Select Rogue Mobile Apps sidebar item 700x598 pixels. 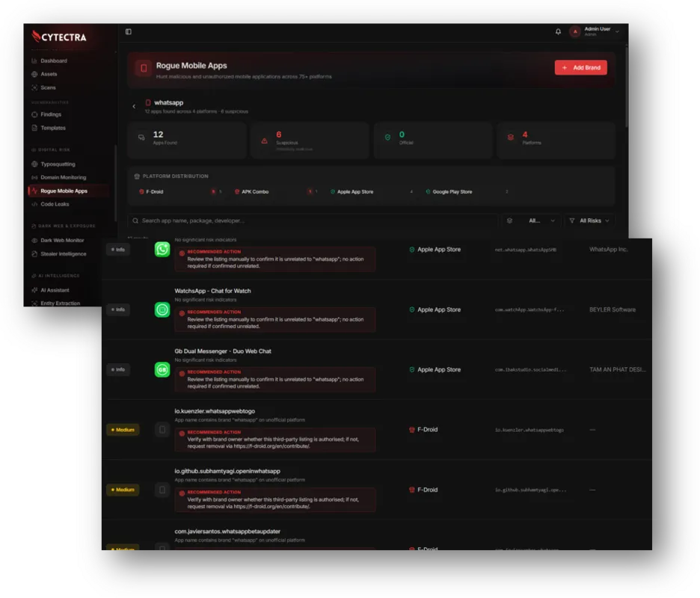coord(68,191)
